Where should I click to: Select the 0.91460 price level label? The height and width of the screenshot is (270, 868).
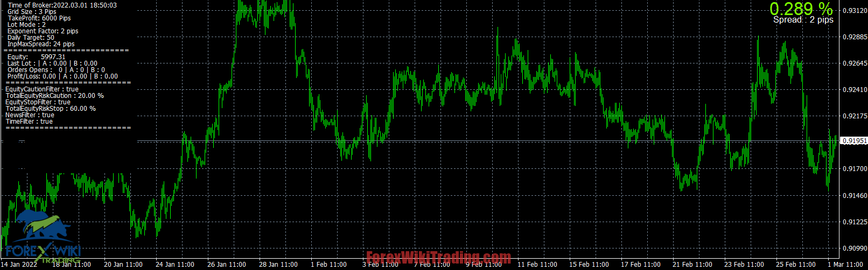pos(854,196)
